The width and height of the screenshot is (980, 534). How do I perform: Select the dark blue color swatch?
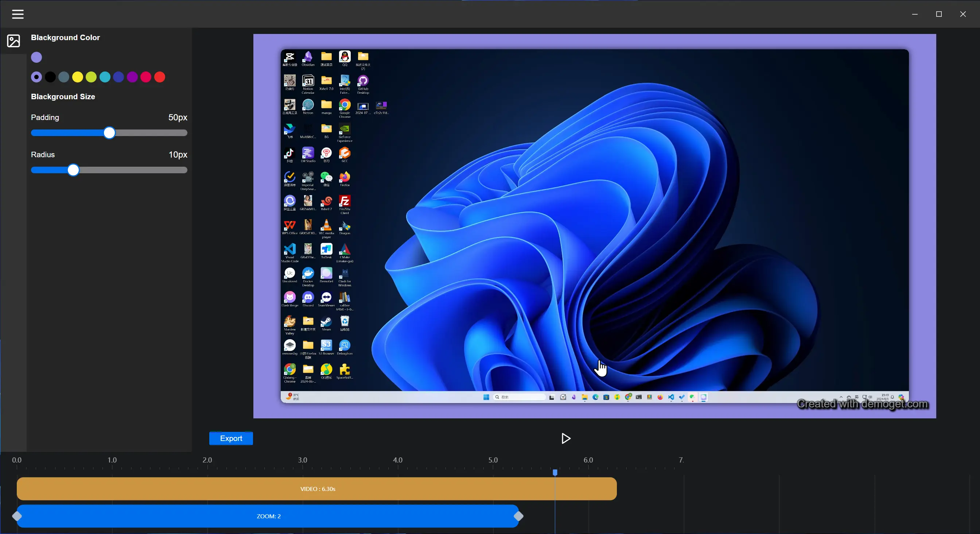(x=119, y=77)
